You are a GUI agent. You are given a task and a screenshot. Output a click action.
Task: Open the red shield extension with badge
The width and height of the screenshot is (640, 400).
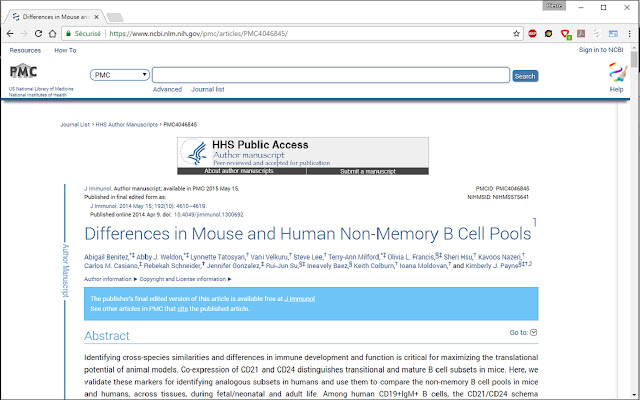click(565, 34)
